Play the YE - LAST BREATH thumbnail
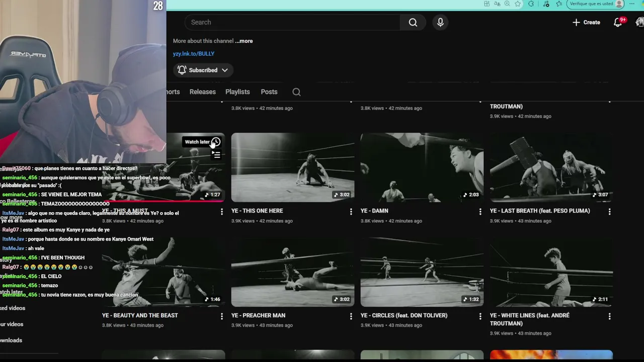 (551, 167)
